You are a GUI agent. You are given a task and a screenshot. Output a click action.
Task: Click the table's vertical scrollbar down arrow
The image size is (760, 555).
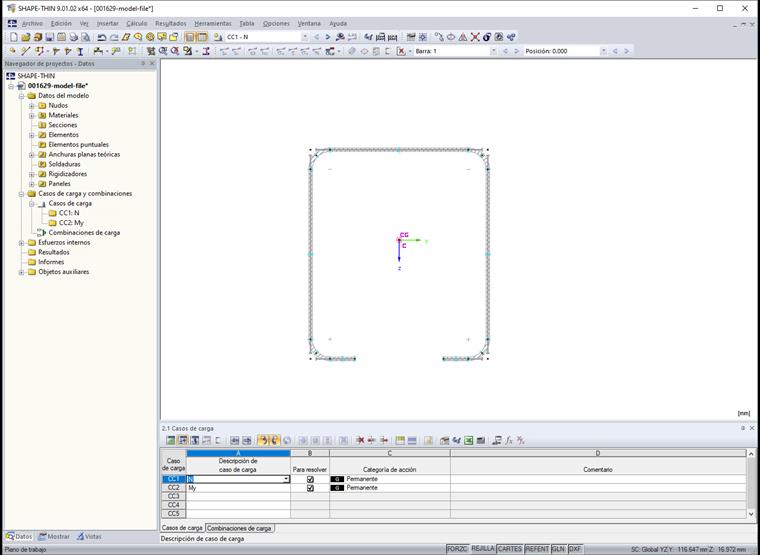pos(751,514)
